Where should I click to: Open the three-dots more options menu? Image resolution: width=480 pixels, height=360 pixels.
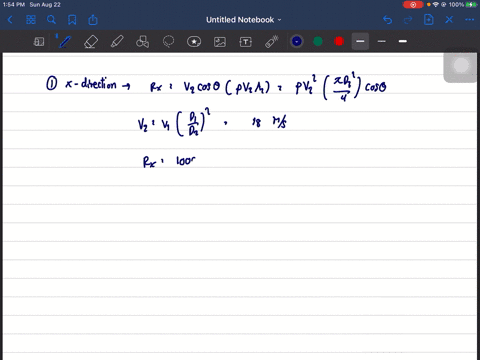(470, 20)
